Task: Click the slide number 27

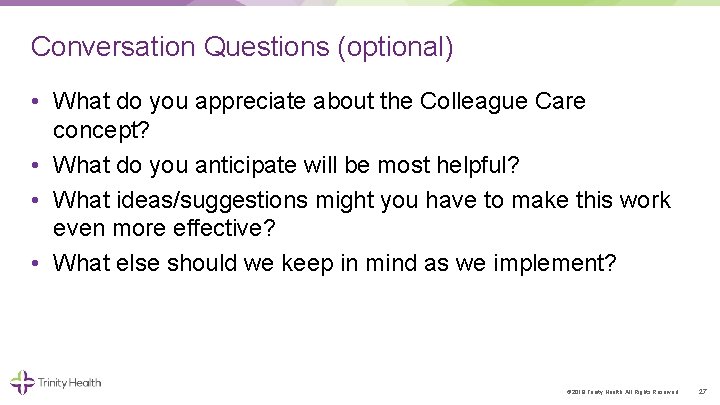Action: tap(703, 391)
